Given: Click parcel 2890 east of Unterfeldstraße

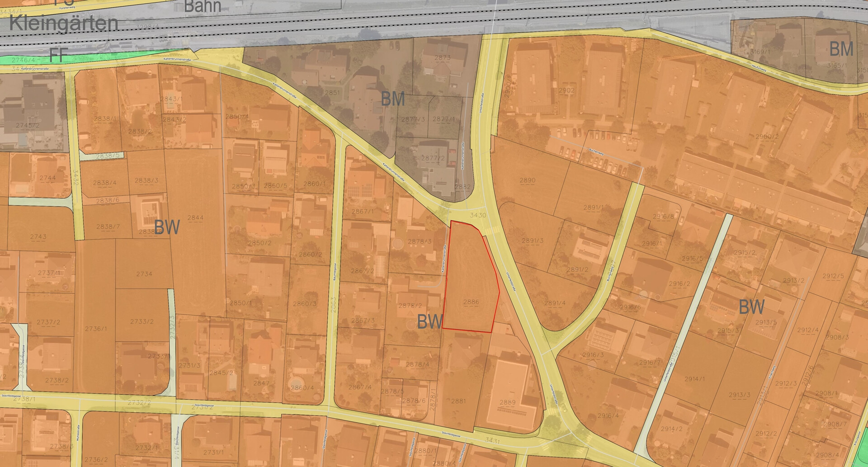Looking at the screenshot, I should pyautogui.click(x=527, y=180).
